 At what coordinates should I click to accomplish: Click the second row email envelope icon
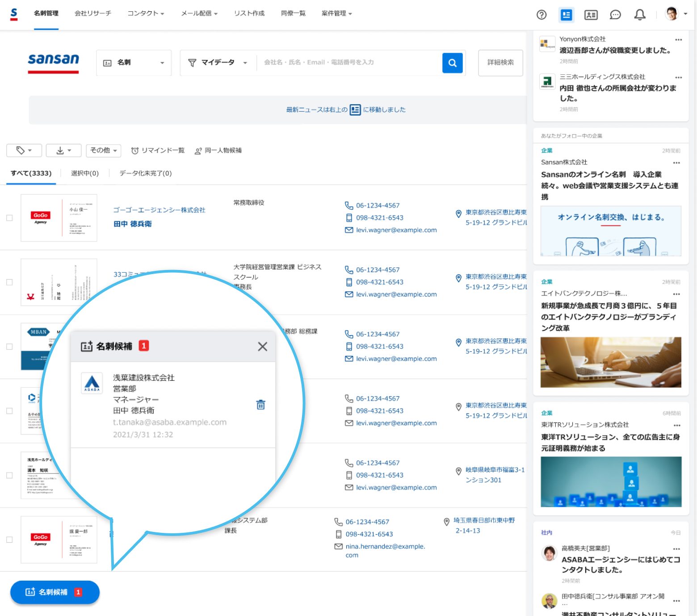click(x=349, y=295)
